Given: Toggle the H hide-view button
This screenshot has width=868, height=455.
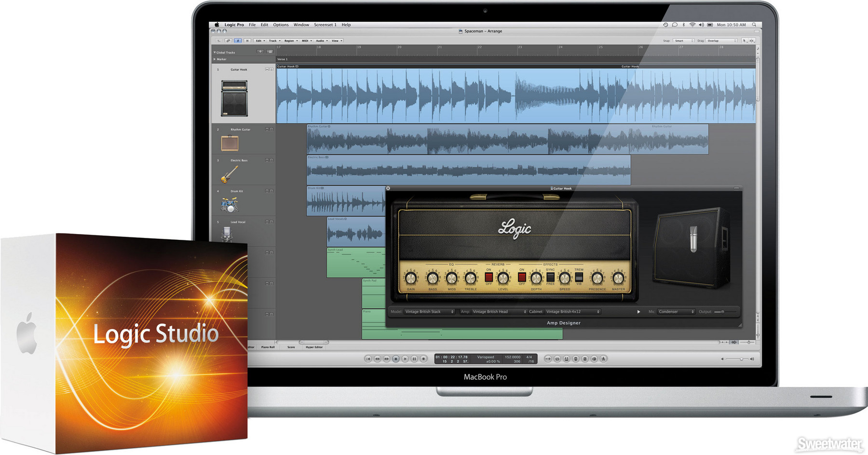Looking at the screenshot, I should [x=247, y=41].
